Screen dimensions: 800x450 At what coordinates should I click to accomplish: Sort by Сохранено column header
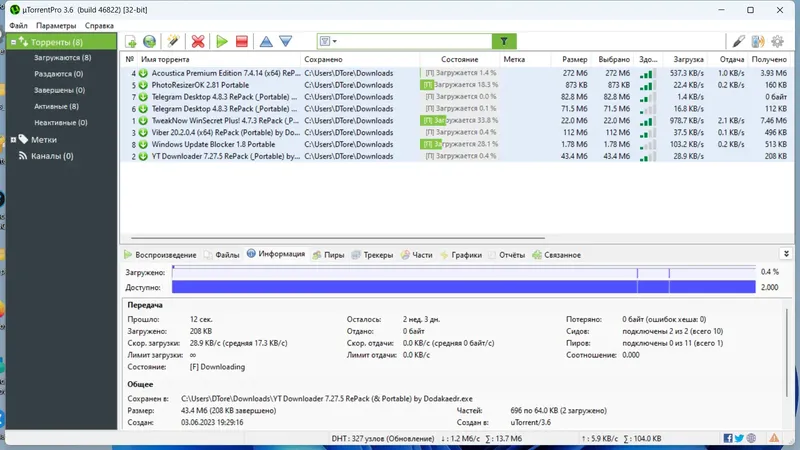point(323,60)
